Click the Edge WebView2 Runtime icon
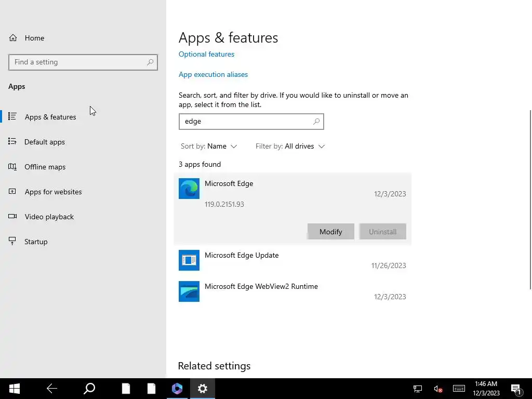This screenshot has height=399, width=532. coord(189,291)
